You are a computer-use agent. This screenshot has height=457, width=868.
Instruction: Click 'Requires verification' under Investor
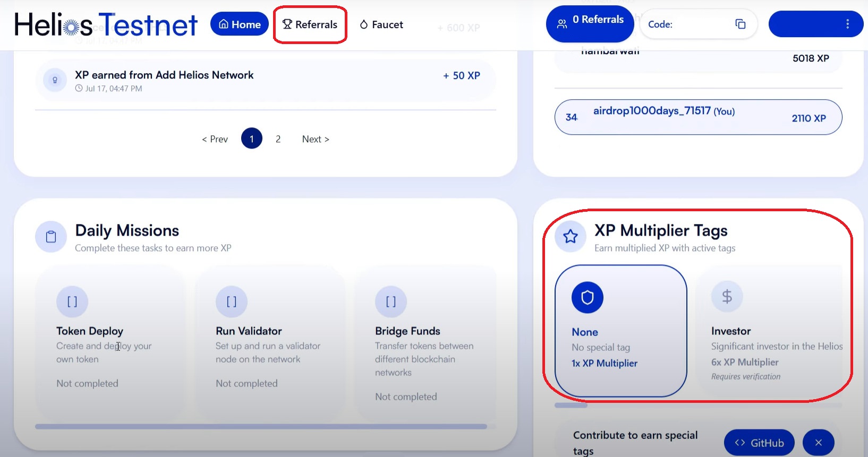pyautogui.click(x=746, y=376)
